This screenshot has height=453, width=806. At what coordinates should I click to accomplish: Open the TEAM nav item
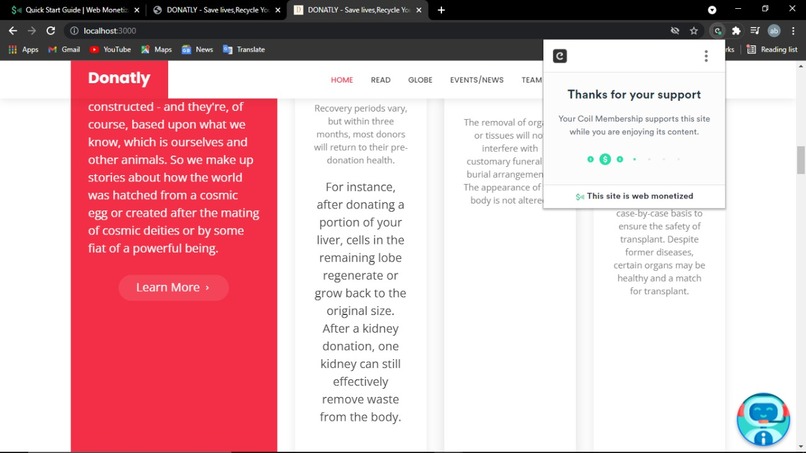[532, 80]
